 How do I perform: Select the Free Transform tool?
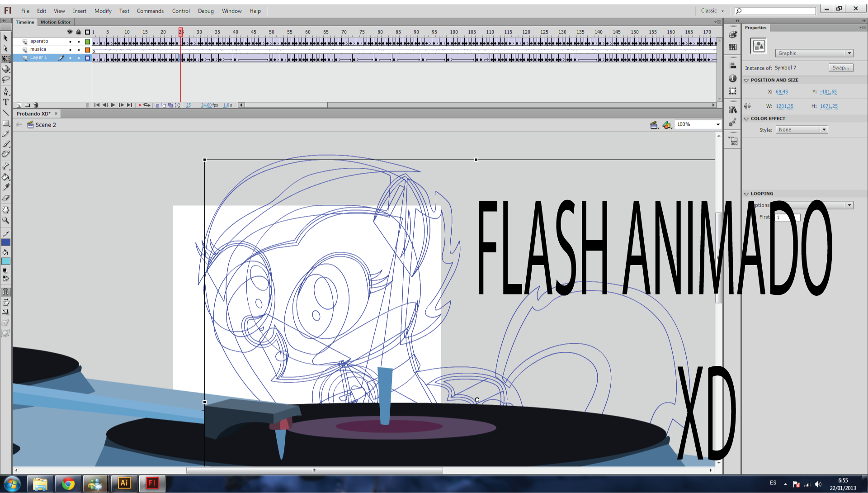click(x=5, y=59)
